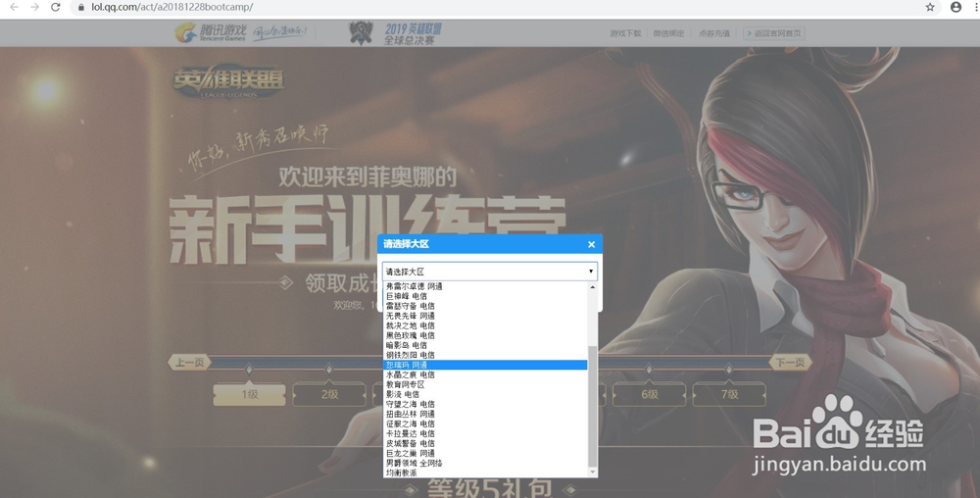Click the 英雄联盟 League of Legends logo
Viewport: 980px width, 498px height.
[228, 81]
